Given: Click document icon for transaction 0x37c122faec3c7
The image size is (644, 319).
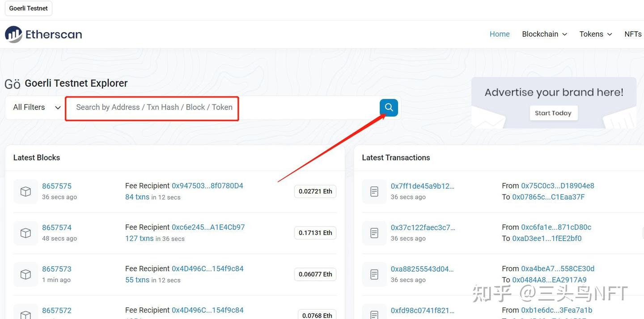Looking at the screenshot, I should [x=374, y=233].
